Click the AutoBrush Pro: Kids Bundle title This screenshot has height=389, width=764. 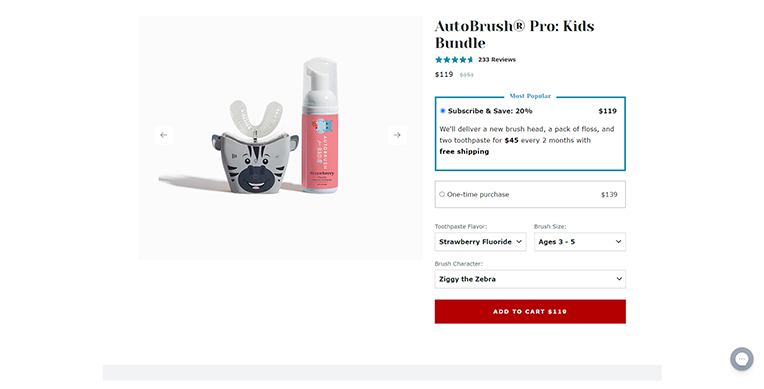pyautogui.click(x=515, y=35)
